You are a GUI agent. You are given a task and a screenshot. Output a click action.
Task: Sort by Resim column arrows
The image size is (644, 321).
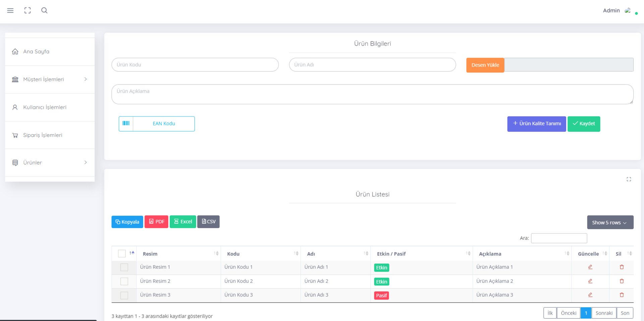(x=216, y=254)
